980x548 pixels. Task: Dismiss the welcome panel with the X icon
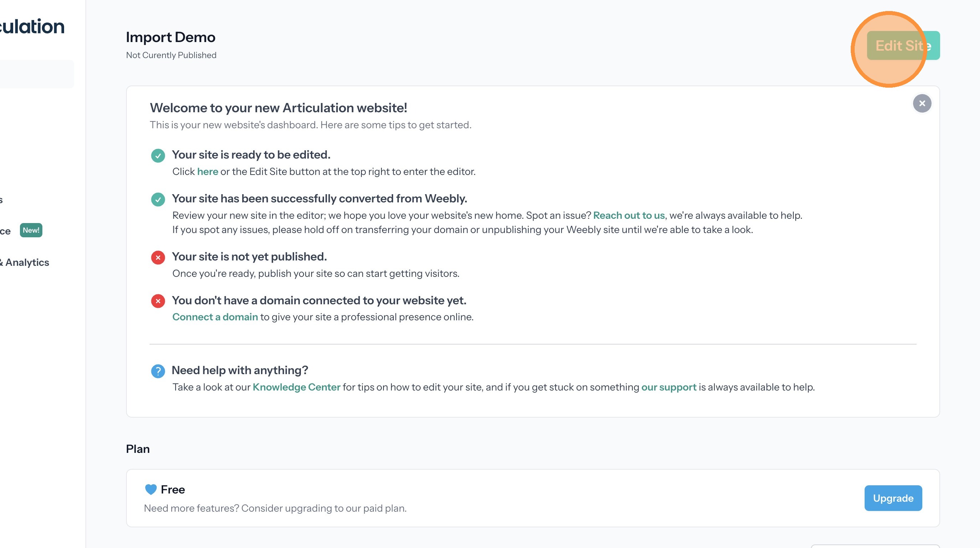[922, 104]
